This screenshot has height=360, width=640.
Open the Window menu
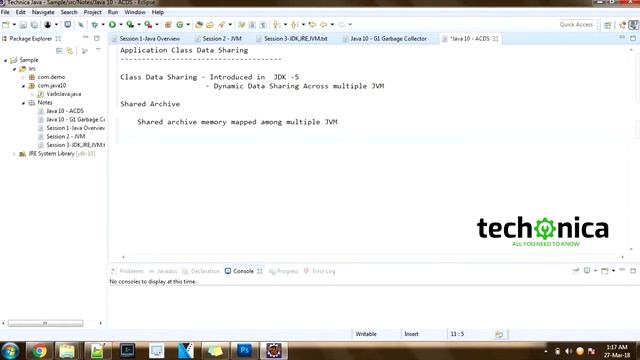coord(135,12)
